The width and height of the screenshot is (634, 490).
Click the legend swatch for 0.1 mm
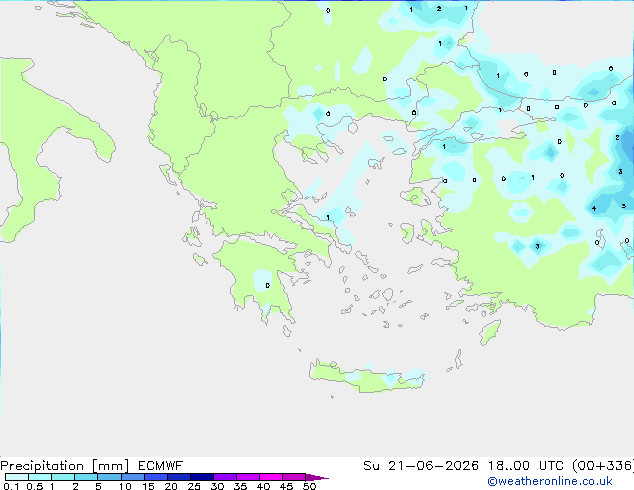pyautogui.click(x=17, y=477)
